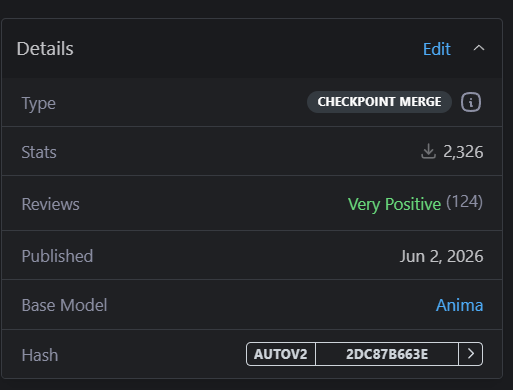Select the Published row label
Image resolution: width=513 pixels, height=390 pixels.
pos(57,256)
